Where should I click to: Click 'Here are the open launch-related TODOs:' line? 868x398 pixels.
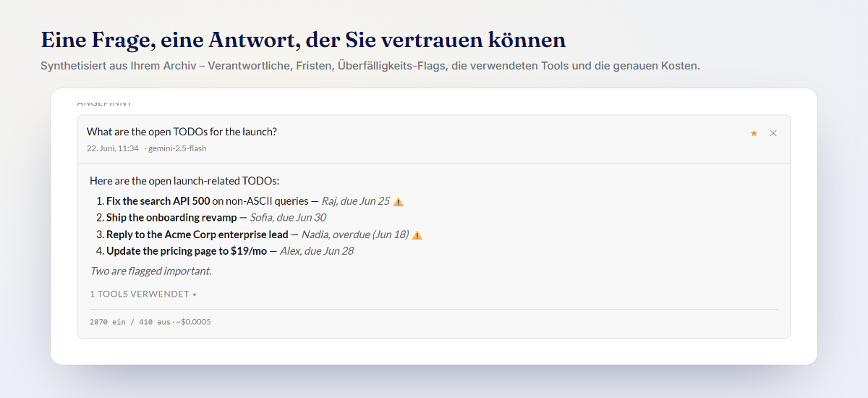184,181
